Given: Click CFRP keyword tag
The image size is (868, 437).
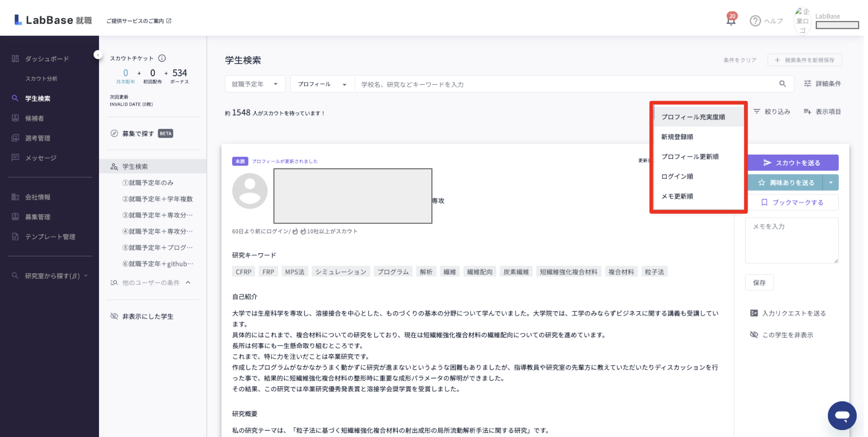Looking at the screenshot, I should [243, 272].
